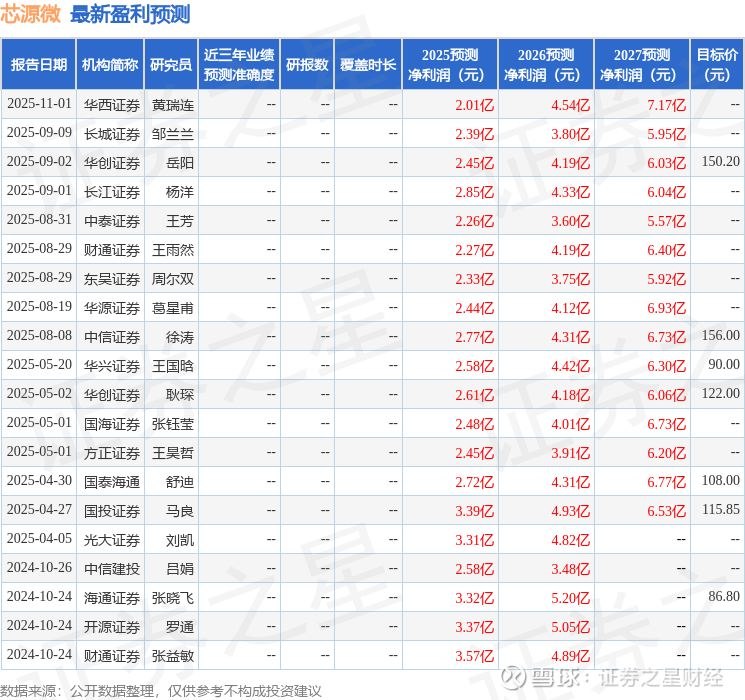The width and height of the screenshot is (745, 700).
Task: Click the 6.40亿 forecast value
Action: (666, 250)
